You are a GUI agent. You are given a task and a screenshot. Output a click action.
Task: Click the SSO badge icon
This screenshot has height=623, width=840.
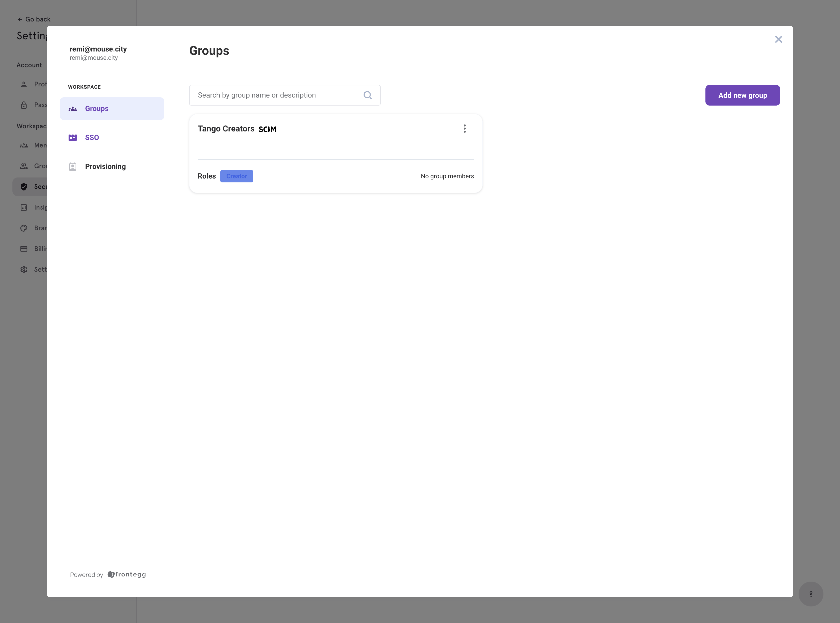click(73, 138)
